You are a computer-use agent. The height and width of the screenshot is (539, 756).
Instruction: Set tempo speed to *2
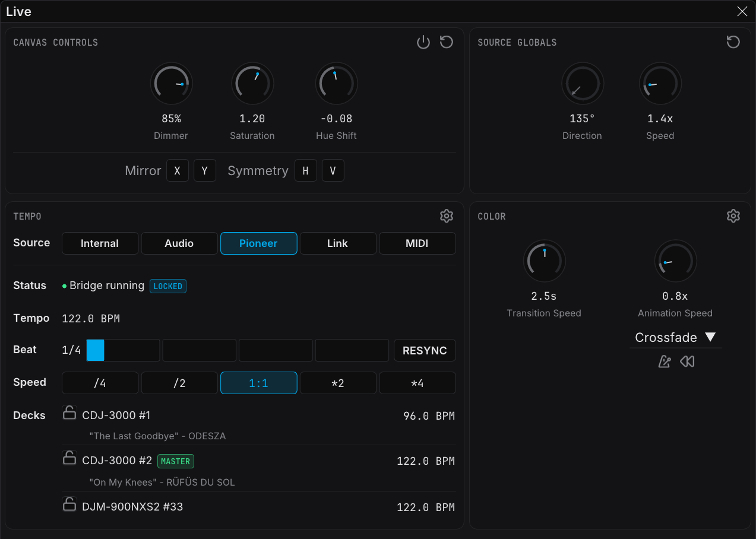click(338, 383)
